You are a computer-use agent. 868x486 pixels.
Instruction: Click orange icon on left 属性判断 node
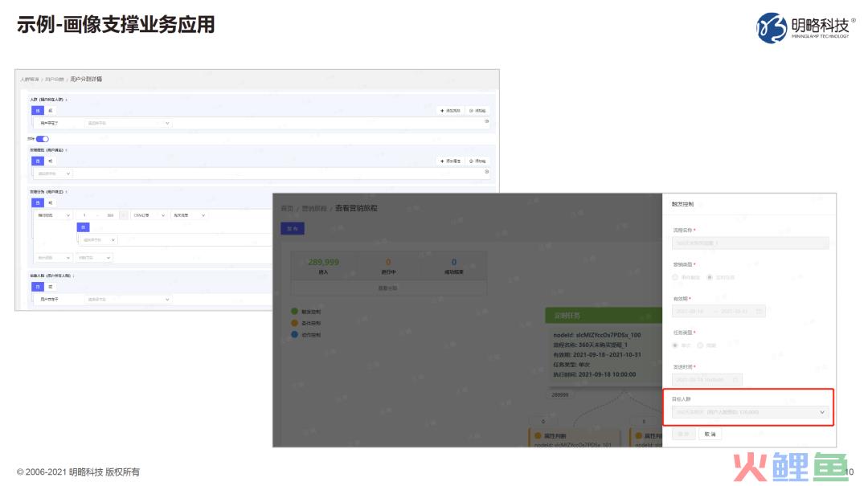(538, 435)
